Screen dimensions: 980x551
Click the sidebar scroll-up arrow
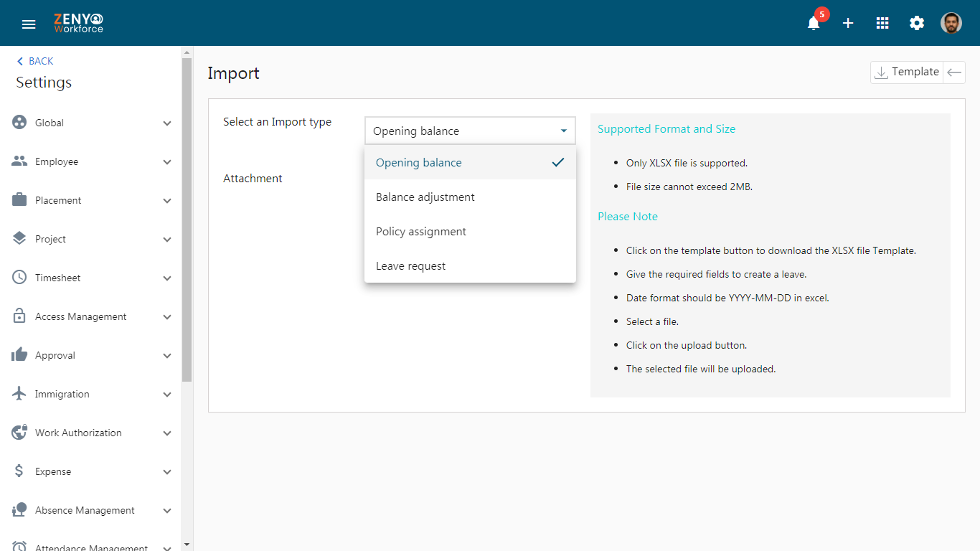[187, 52]
